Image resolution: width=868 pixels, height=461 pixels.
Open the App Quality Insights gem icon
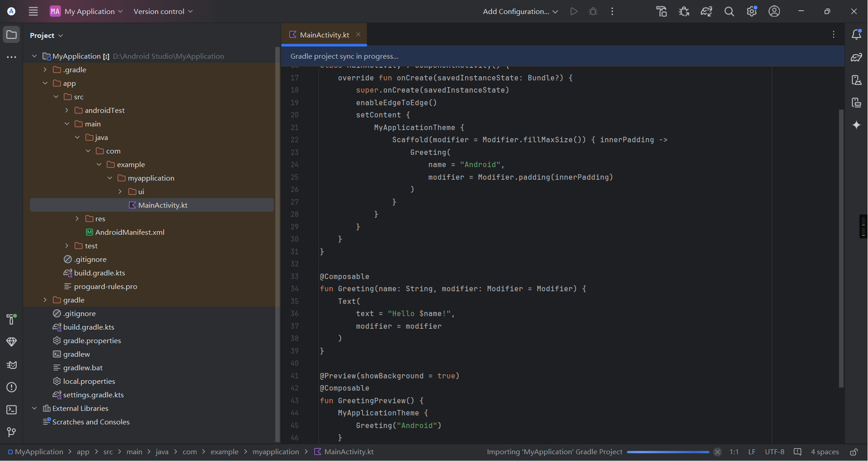coord(12,342)
